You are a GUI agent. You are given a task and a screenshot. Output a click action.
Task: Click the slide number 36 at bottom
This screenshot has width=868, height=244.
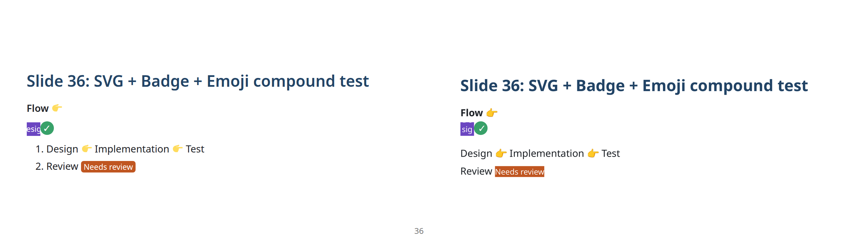pyautogui.click(x=419, y=231)
